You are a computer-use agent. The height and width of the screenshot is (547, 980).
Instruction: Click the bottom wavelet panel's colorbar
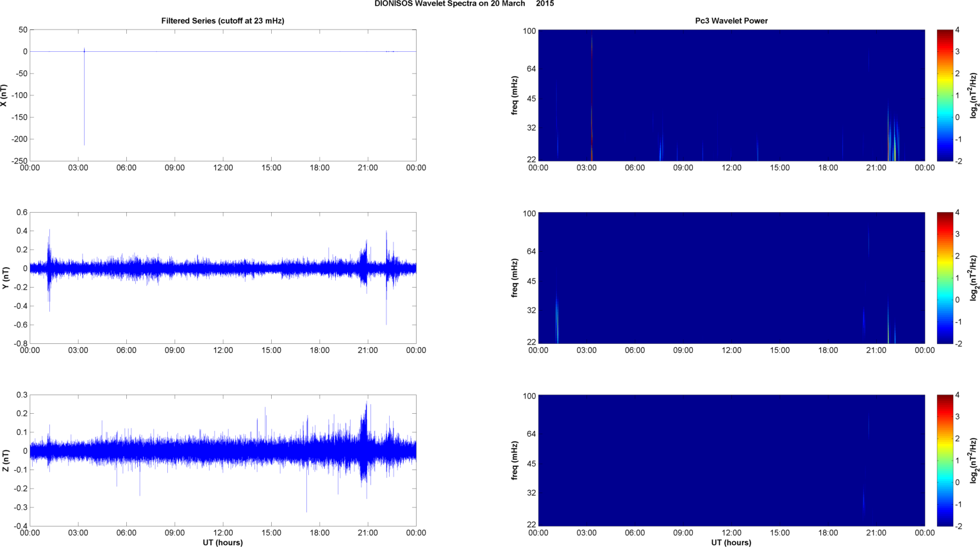(x=944, y=461)
